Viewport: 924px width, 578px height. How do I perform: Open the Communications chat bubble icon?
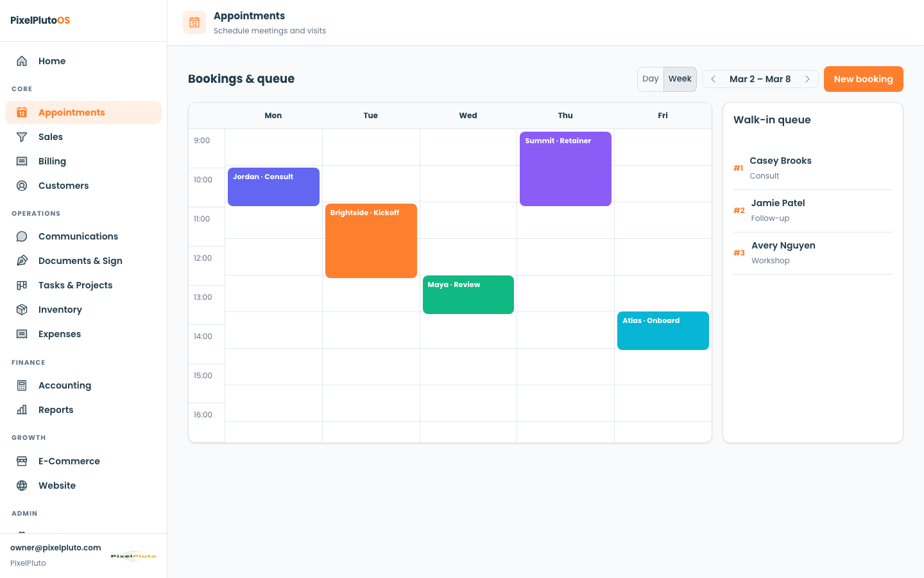point(22,236)
